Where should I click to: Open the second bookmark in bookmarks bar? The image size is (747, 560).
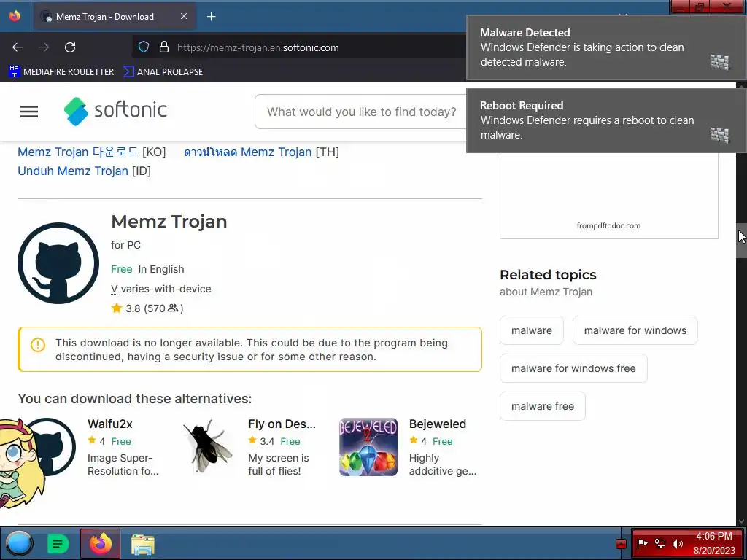tap(163, 72)
